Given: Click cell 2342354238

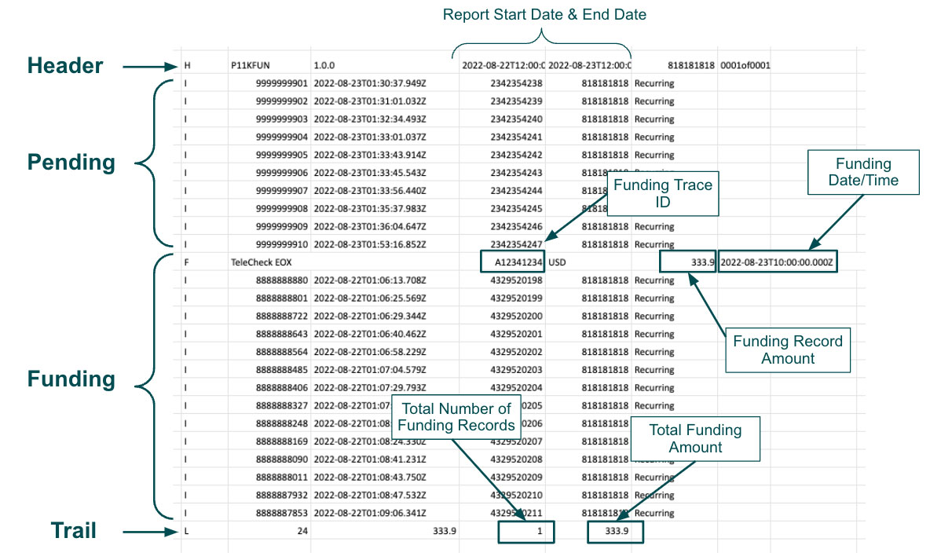Looking at the screenshot, I should (x=516, y=83).
